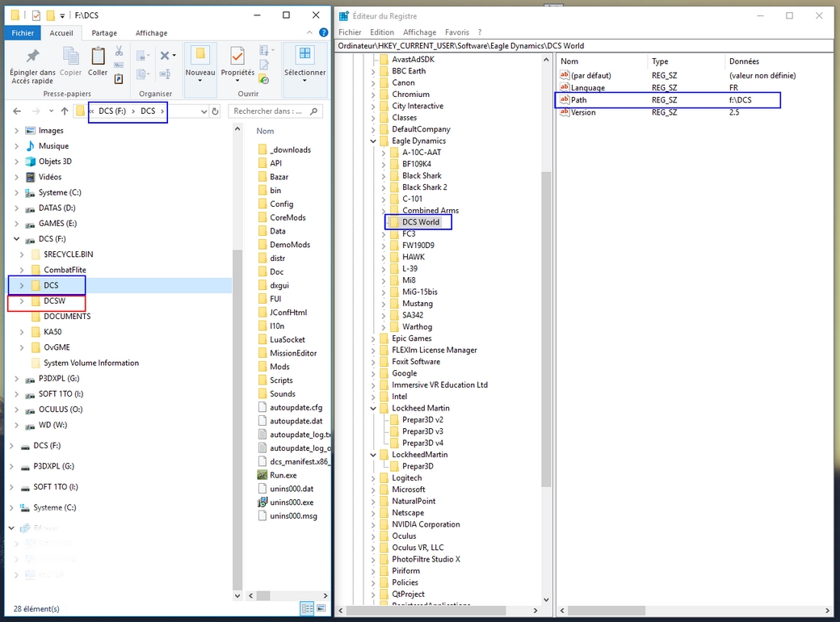Click the Nom column header in Explorer
Screen dimensions: 840x622
click(265, 131)
